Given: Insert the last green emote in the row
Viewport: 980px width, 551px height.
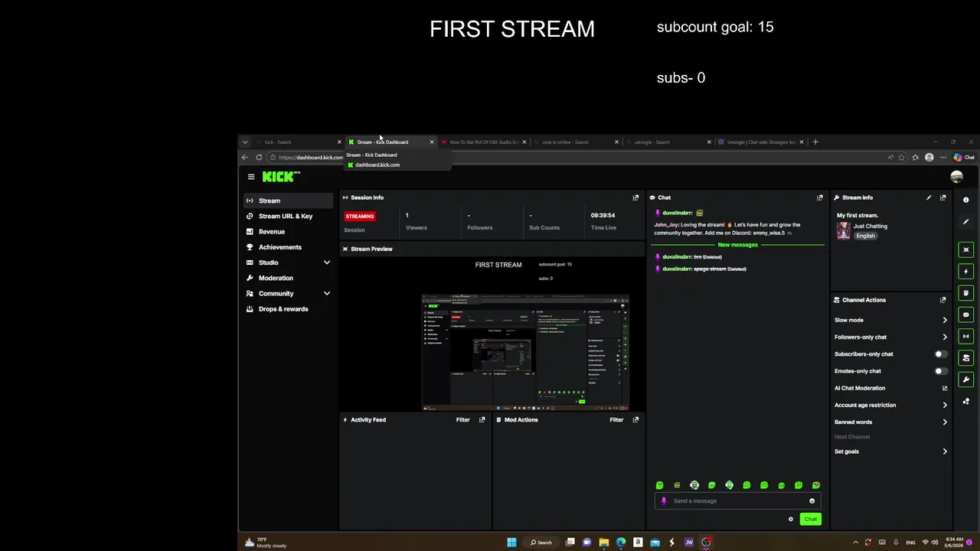Looking at the screenshot, I should tap(816, 485).
